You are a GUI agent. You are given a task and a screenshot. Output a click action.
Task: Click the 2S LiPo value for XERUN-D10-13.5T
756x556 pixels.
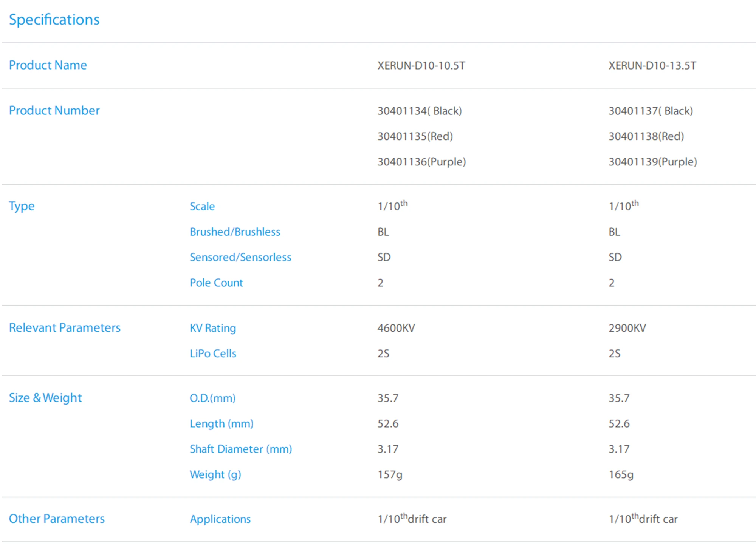[x=614, y=353]
